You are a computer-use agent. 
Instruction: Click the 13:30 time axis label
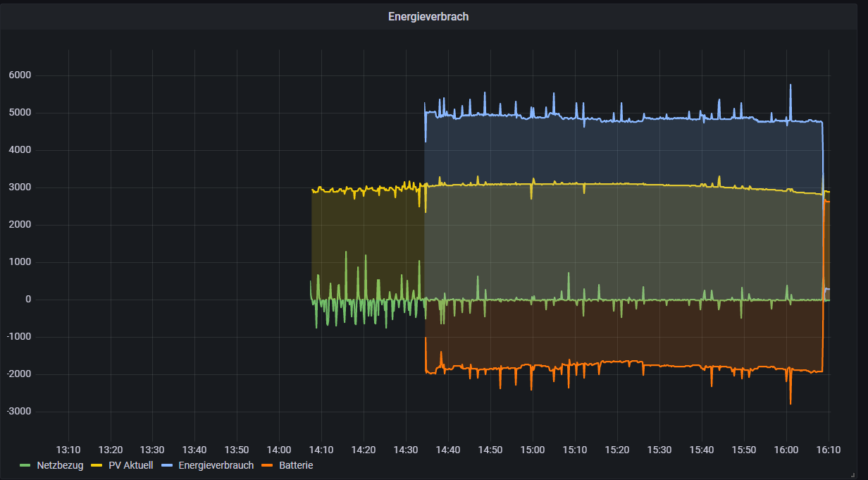[152, 450]
